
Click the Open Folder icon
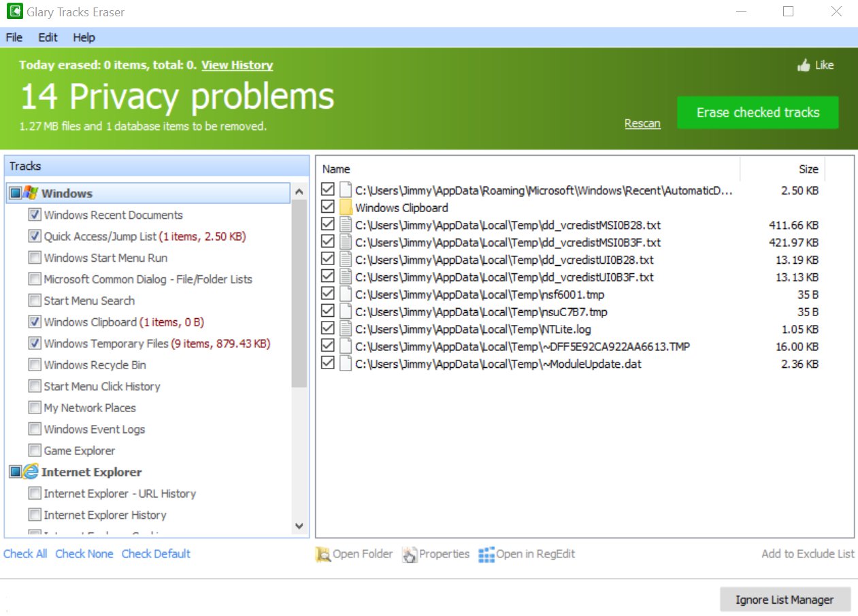point(323,554)
